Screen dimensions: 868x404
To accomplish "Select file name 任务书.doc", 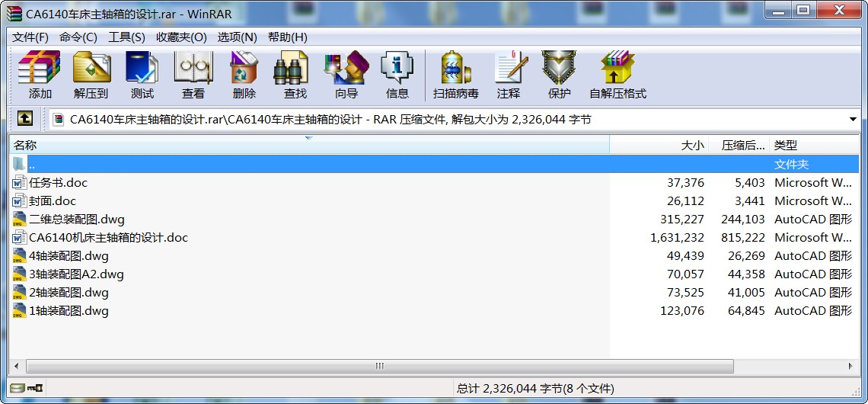I will [58, 182].
